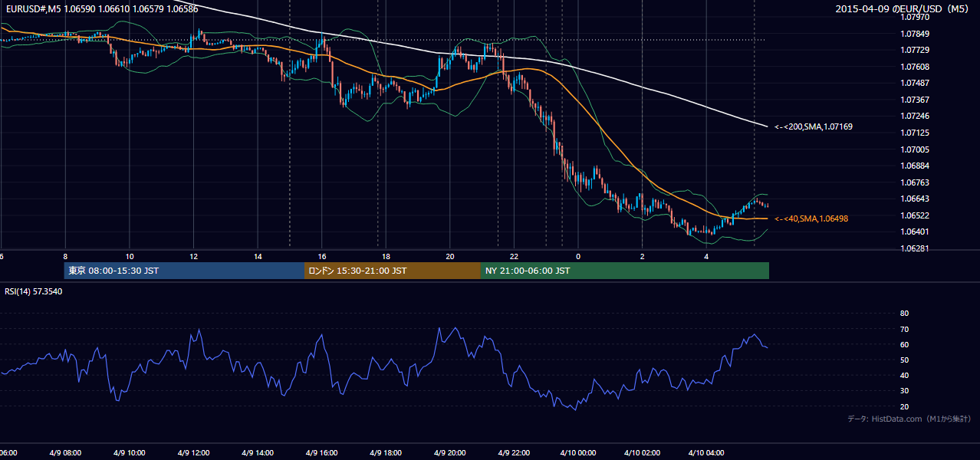Click price axis value 1.07125
980x460 pixels.
tap(916, 133)
